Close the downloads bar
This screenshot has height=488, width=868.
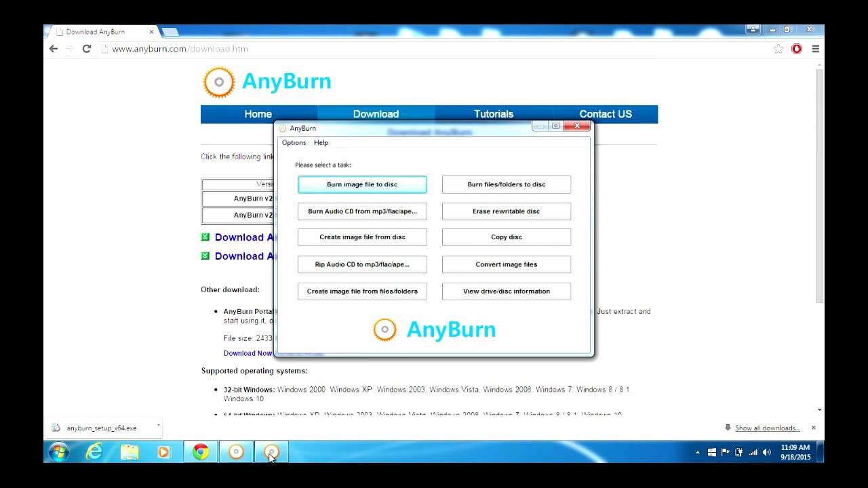tap(814, 428)
